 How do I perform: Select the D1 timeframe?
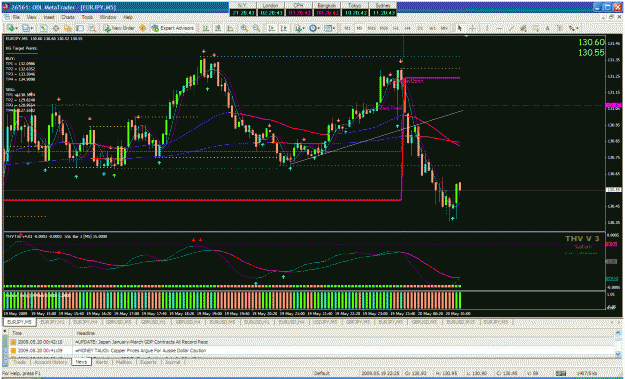[x=420, y=28]
